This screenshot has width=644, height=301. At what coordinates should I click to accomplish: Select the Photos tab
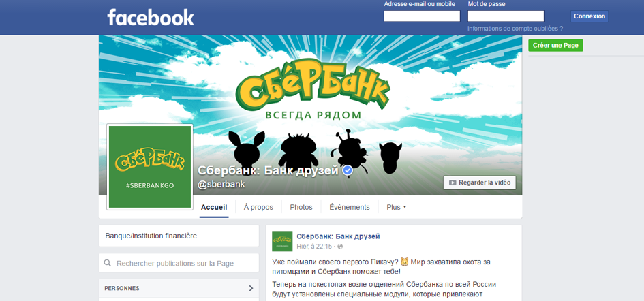click(301, 208)
